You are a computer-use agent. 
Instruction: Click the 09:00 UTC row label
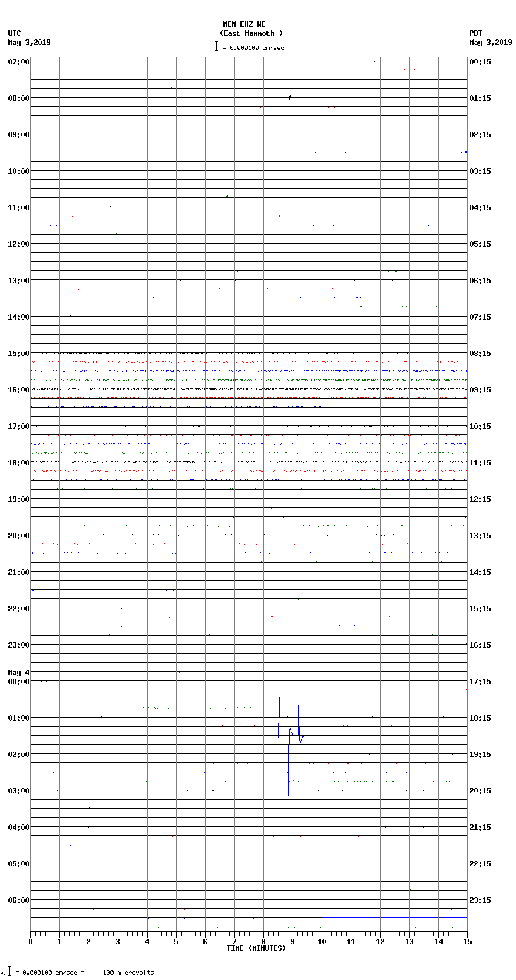click(19, 135)
